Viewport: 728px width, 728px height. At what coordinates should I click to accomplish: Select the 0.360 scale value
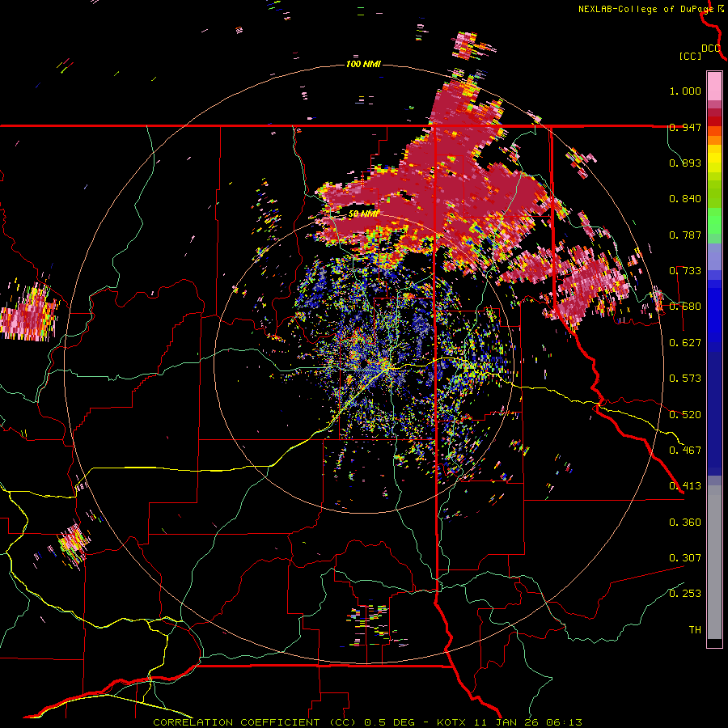[x=685, y=523]
